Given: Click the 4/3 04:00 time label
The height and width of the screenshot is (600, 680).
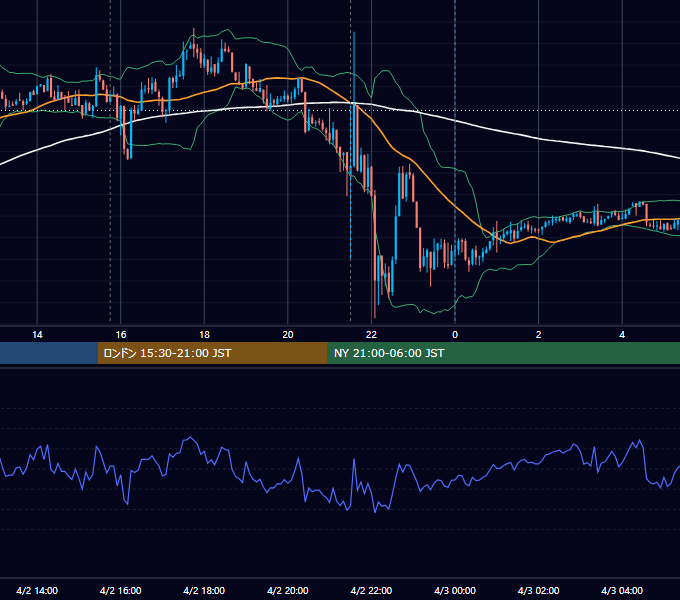Looking at the screenshot, I should [622, 590].
